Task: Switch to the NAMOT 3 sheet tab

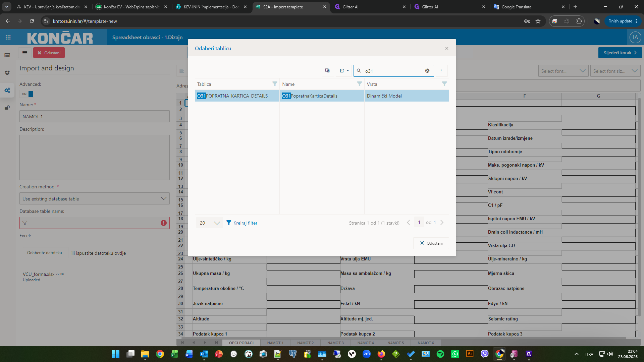Action: coord(336,343)
